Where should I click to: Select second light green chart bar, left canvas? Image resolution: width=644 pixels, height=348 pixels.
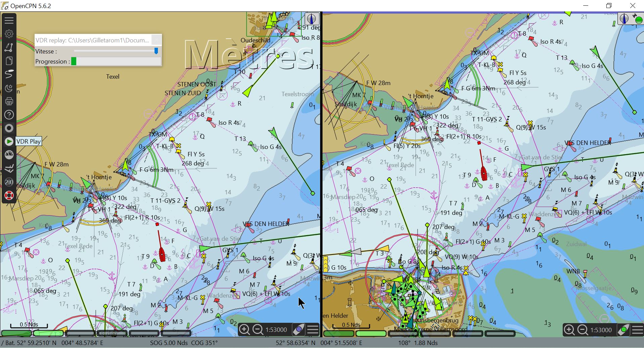click(48, 333)
